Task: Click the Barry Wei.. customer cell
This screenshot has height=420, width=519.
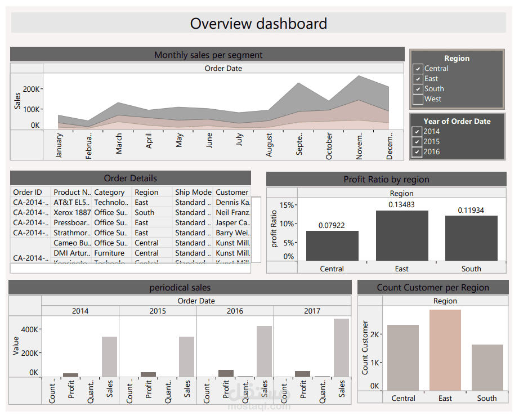Action: coord(232,233)
